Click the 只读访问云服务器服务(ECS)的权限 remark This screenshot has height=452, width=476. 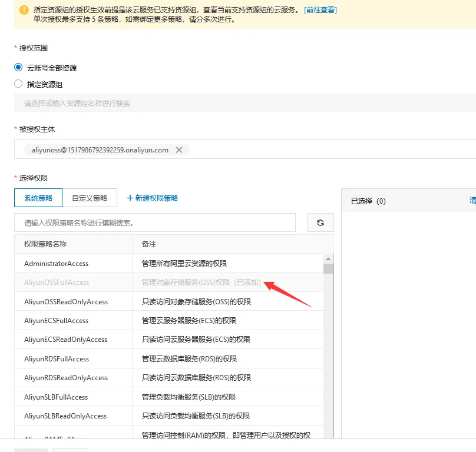tap(196, 339)
